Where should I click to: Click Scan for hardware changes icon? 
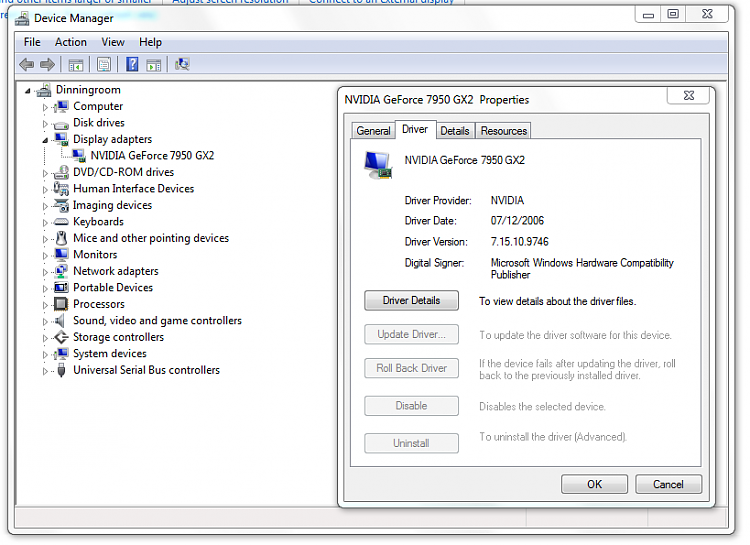[182, 64]
